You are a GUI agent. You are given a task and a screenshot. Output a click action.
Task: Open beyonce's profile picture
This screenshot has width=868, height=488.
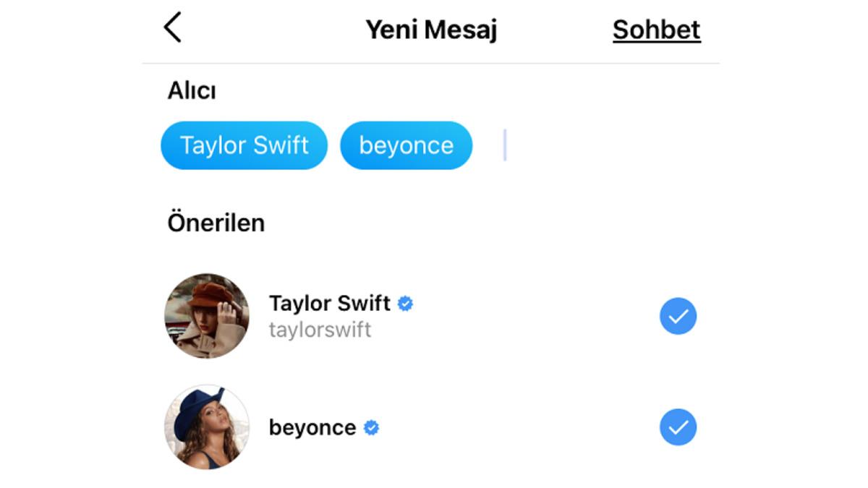[207, 427]
